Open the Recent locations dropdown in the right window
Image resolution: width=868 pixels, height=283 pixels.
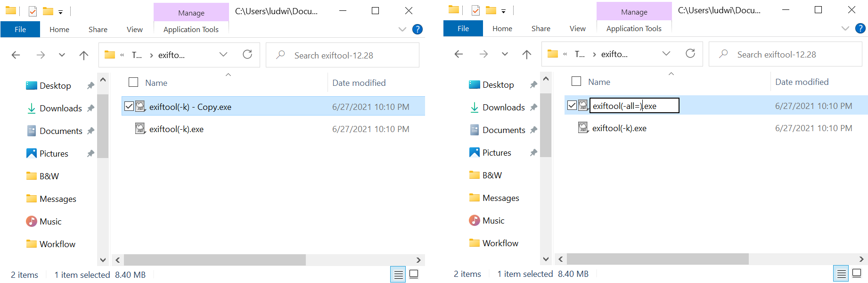[505, 54]
